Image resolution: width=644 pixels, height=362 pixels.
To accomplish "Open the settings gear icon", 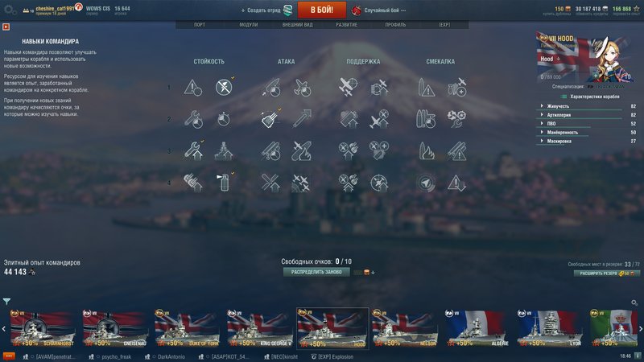I will coord(10,10).
